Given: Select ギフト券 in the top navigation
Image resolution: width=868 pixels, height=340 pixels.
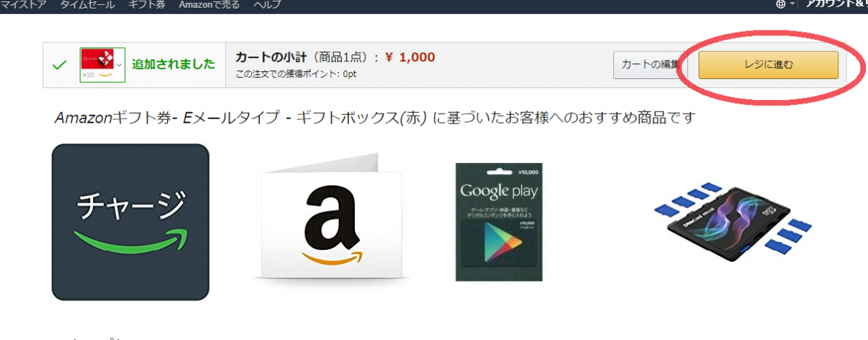Looking at the screenshot, I should (147, 4).
